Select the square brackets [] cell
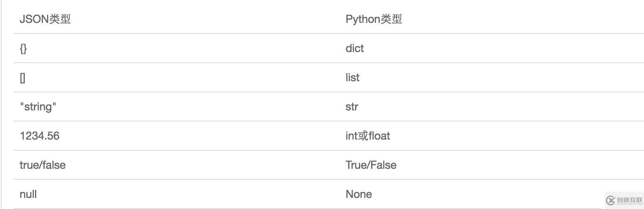Image resolution: width=644 pixels, height=209 pixels. coord(22,78)
